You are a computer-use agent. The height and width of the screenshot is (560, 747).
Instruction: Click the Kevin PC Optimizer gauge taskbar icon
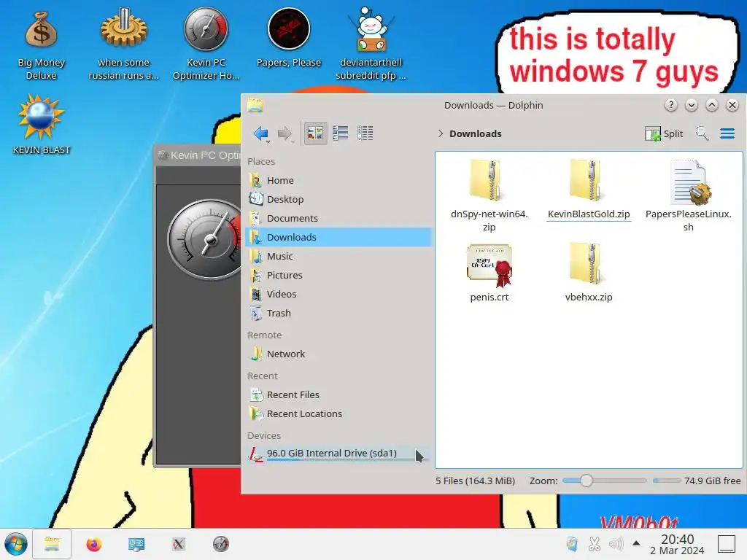pos(220,544)
